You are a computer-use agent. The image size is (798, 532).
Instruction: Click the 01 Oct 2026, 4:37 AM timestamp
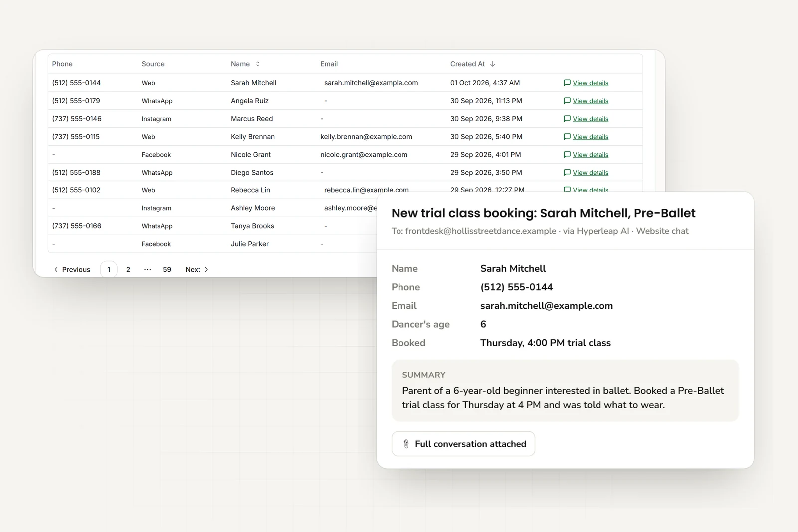(x=485, y=83)
